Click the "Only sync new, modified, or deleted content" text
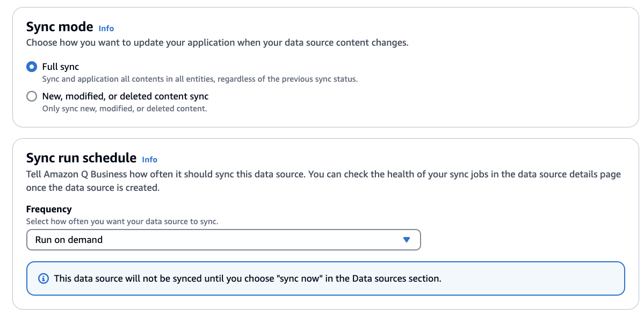644x315 pixels. (124, 109)
